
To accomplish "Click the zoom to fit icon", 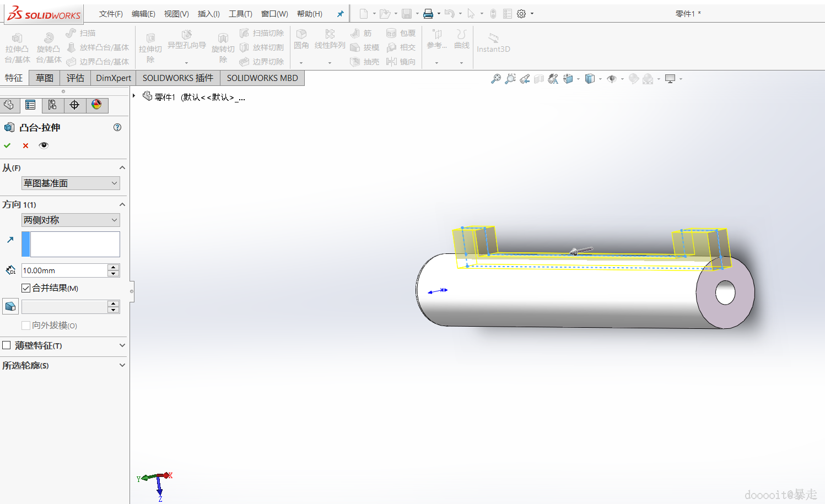I will (496, 79).
